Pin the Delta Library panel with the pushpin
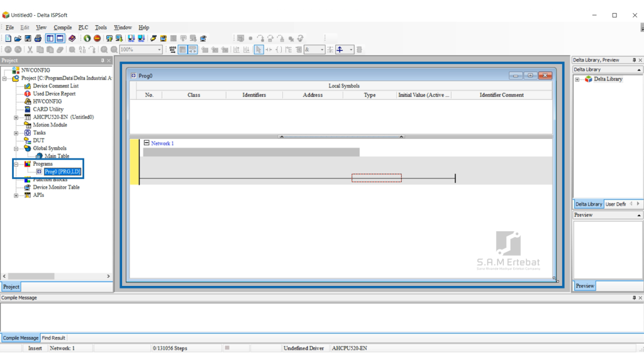Viewport: 644px width, 362px height. pyautogui.click(x=634, y=60)
